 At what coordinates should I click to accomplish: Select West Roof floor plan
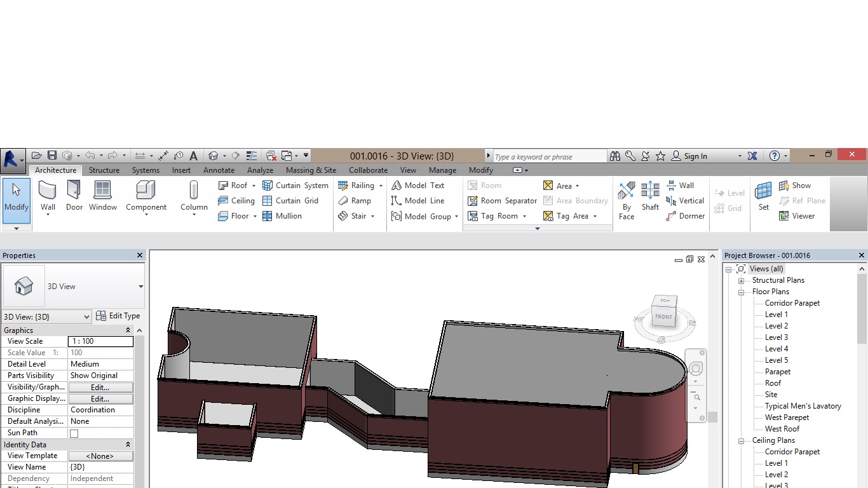782,429
